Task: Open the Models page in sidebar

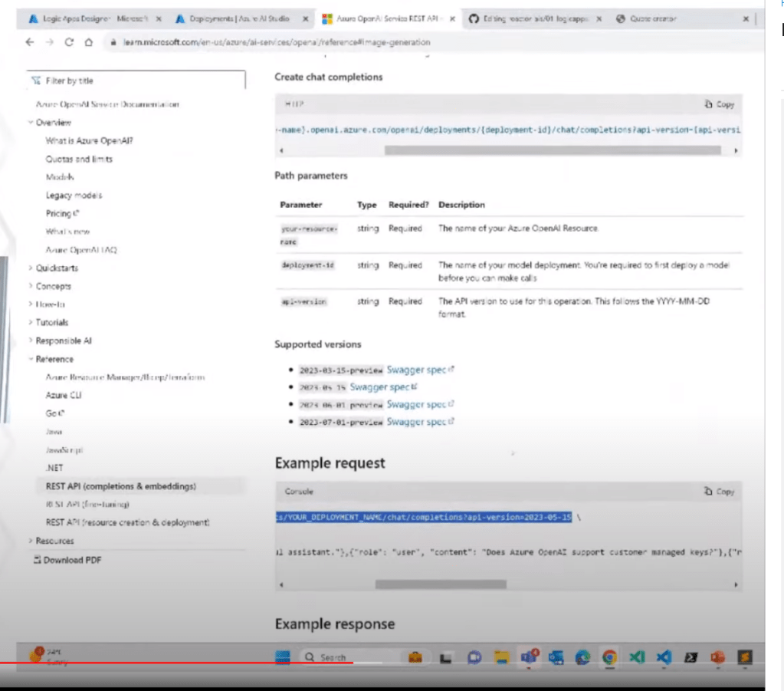Action: (x=60, y=177)
